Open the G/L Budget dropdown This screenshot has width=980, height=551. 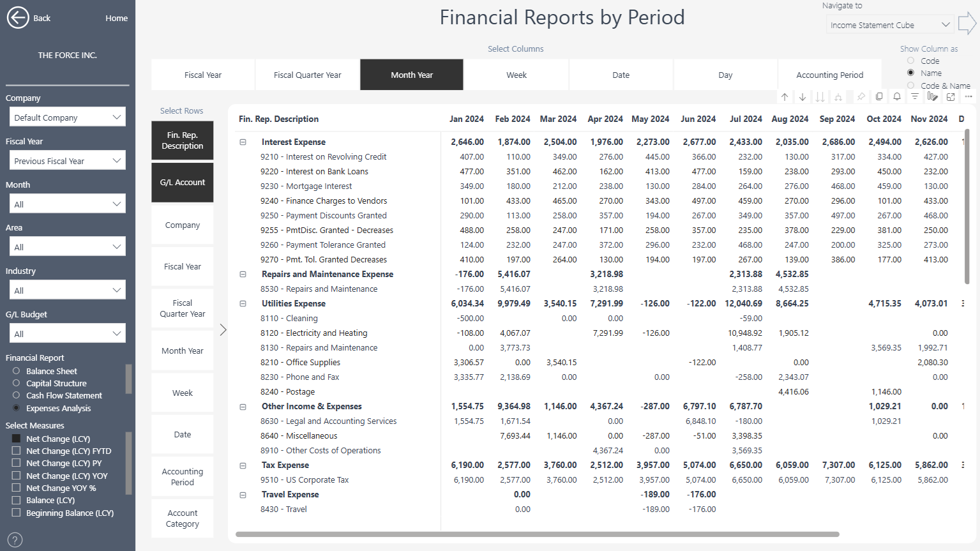67,333
